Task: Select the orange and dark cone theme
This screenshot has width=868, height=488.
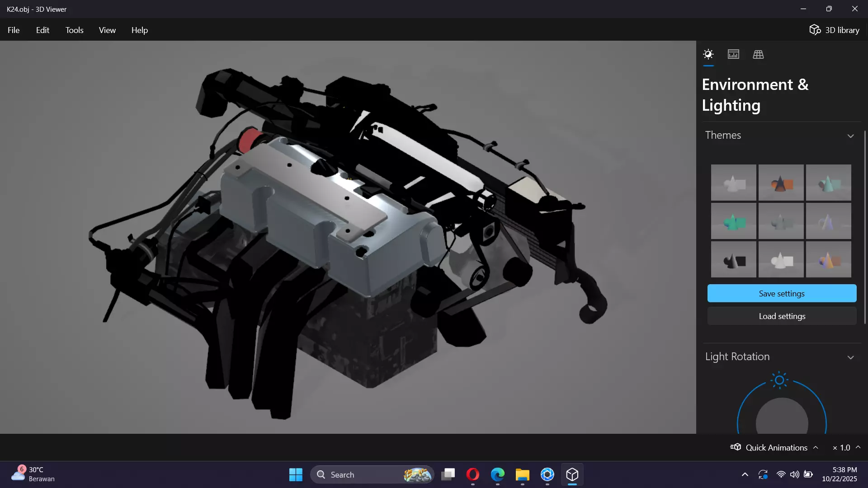Action: click(781, 183)
